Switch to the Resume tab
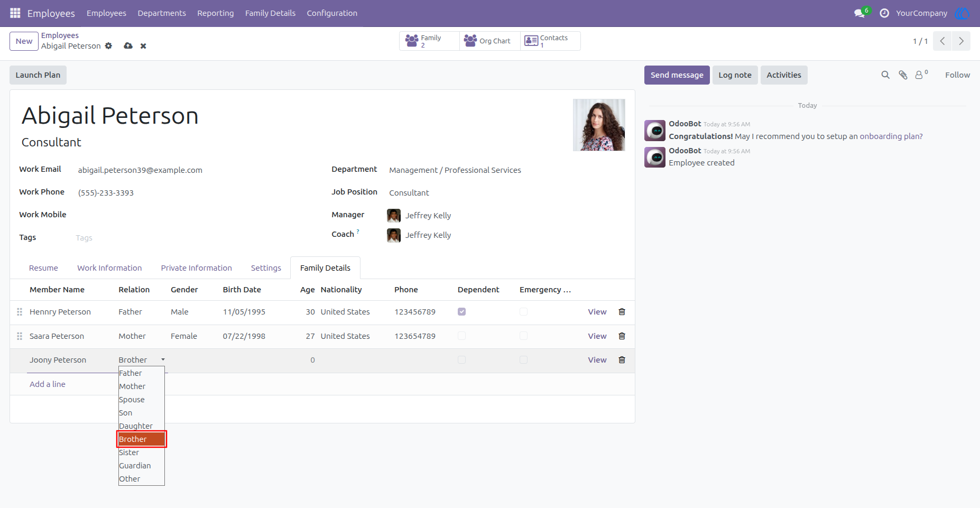 43,268
